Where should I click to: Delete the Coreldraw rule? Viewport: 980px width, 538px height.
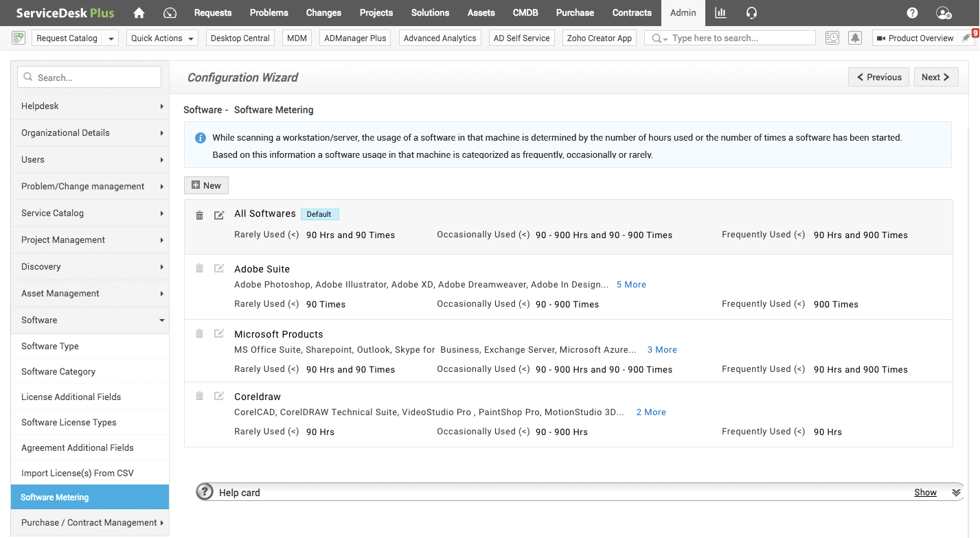tap(199, 396)
